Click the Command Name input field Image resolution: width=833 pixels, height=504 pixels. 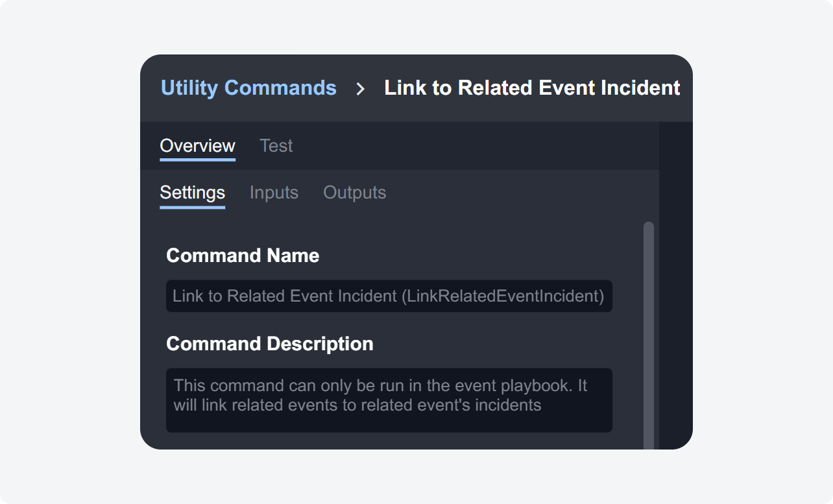point(389,296)
